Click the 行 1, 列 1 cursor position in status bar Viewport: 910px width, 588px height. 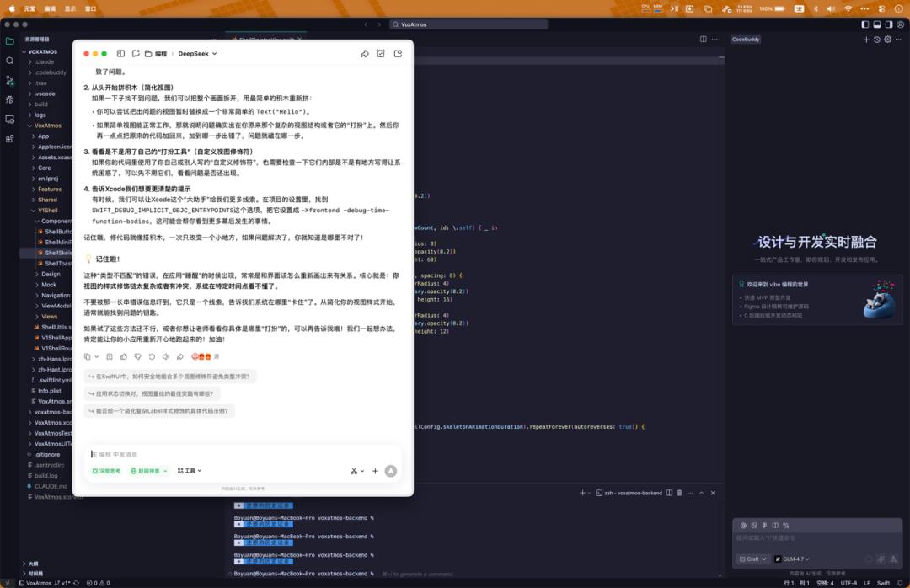[x=796, y=583]
